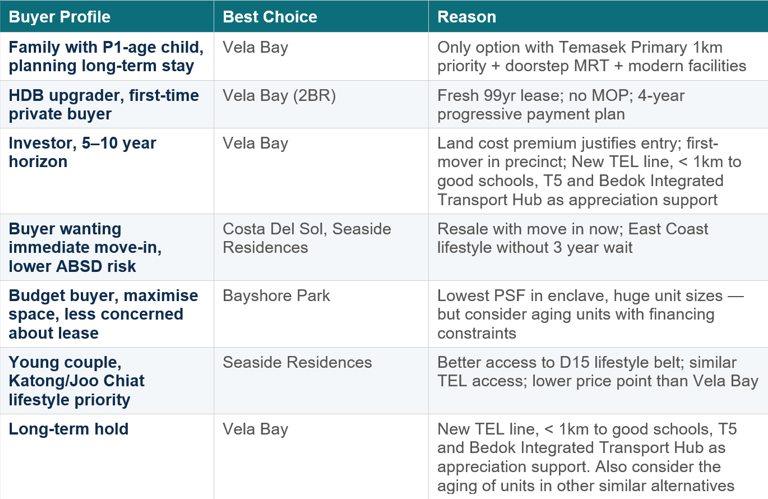This screenshot has height=499, width=768.
Task: Select the Budget buyer profile cell
Action: coord(96,314)
